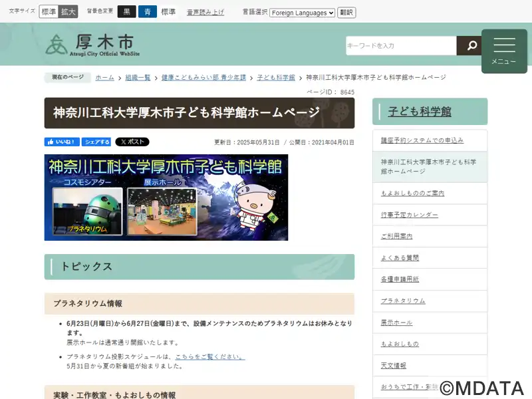Go to ホーム breadcrumb link
The width and height of the screenshot is (532, 399).
point(104,77)
